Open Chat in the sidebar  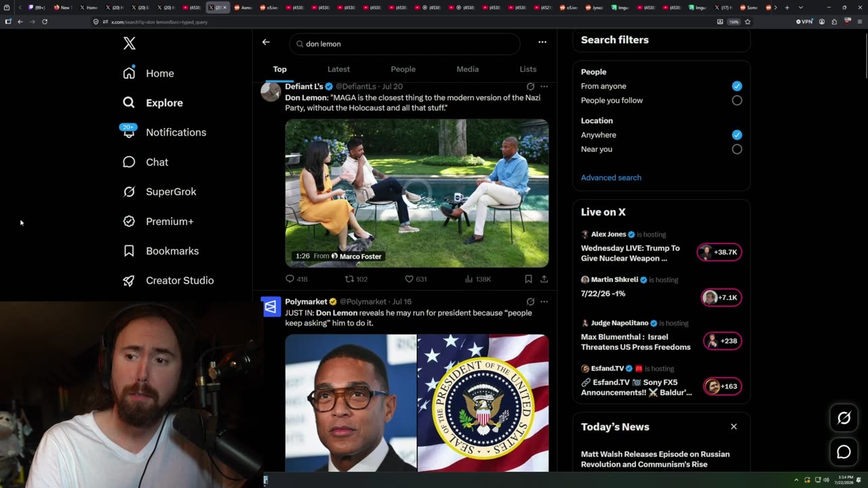(x=146, y=162)
